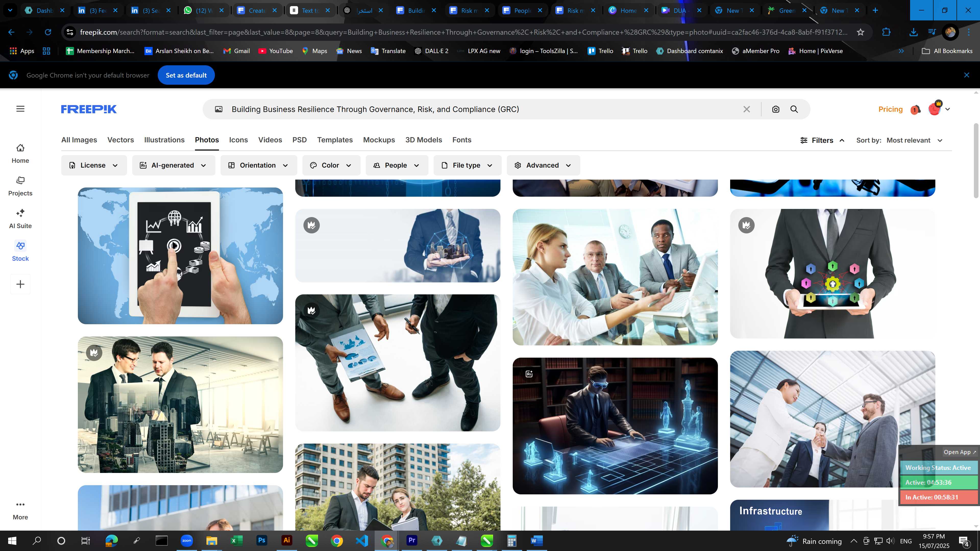The image size is (980, 551).
Task: Switch to the PSD tab
Action: [x=299, y=140]
